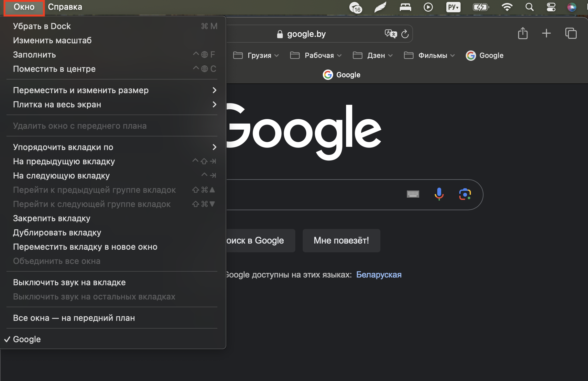Select the Google tab
The image size is (588, 381).
[342, 75]
